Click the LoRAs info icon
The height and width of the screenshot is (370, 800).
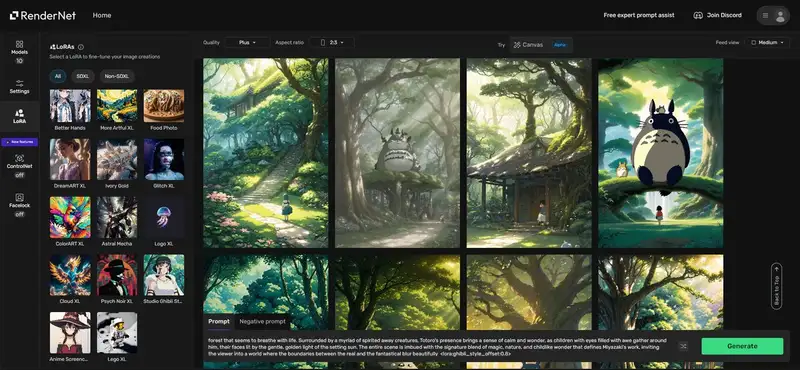pyautogui.click(x=81, y=46)
